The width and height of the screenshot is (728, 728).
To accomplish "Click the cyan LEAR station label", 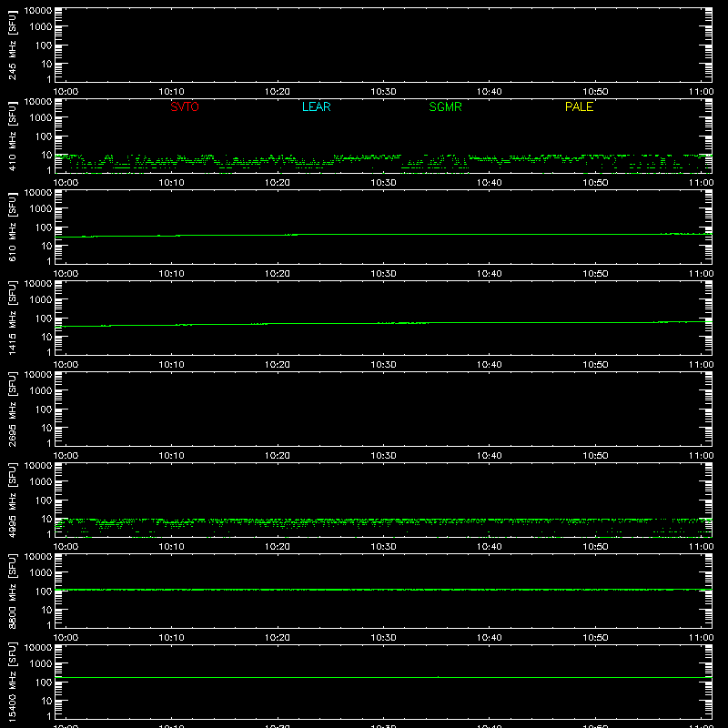I will [316, 106].
